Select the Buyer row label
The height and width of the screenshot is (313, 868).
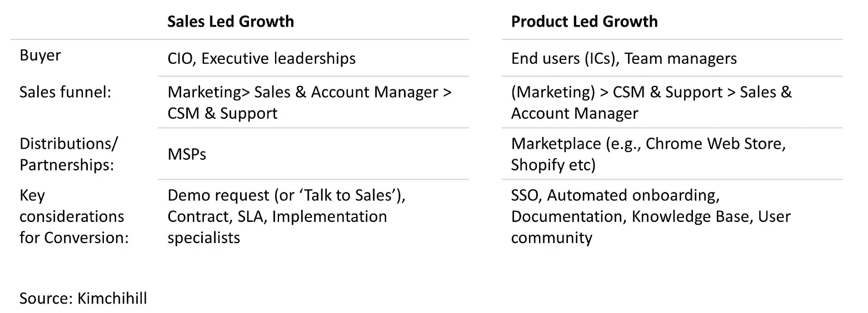pyautogui.click(x=41, y=56)
